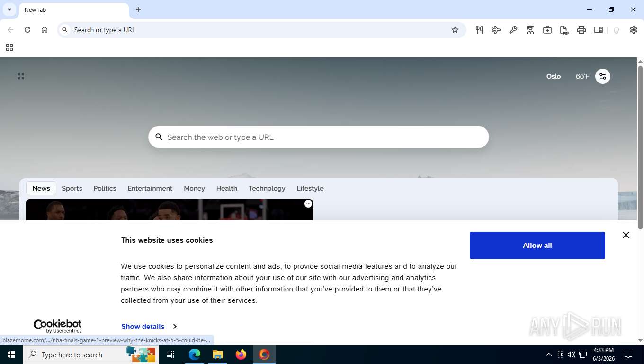Click the first-aid kit toolbar icon
Image resolution: width=644 pixels, height=364 pixels.
[547, 30]
